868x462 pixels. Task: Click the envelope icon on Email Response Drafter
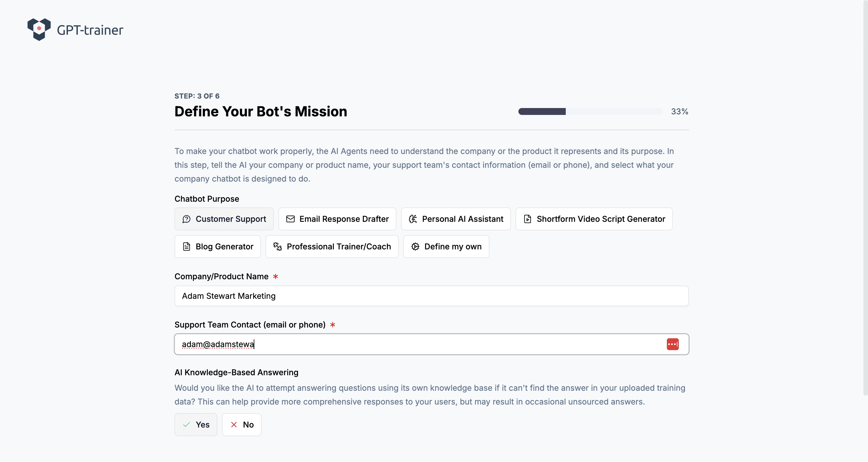coord(290,219)
